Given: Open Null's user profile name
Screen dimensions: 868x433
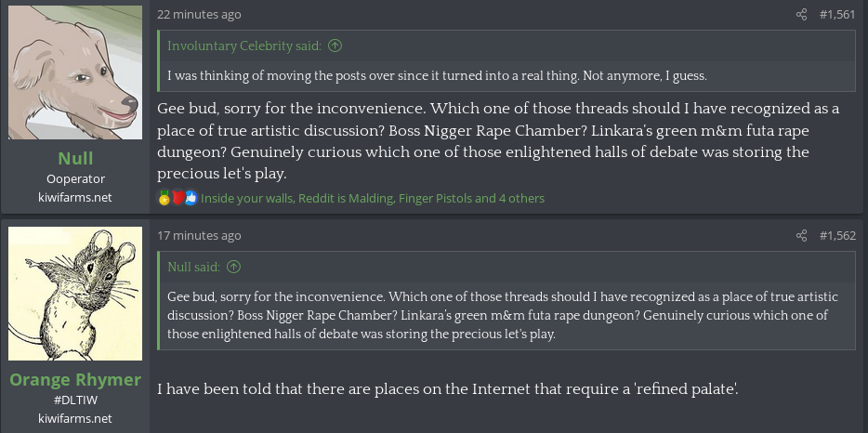Looking at the screenshot, I should (75, 157).
